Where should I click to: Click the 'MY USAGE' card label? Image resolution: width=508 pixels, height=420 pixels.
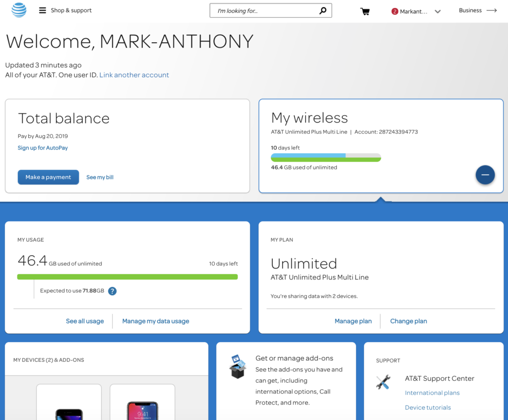[30, 240]
